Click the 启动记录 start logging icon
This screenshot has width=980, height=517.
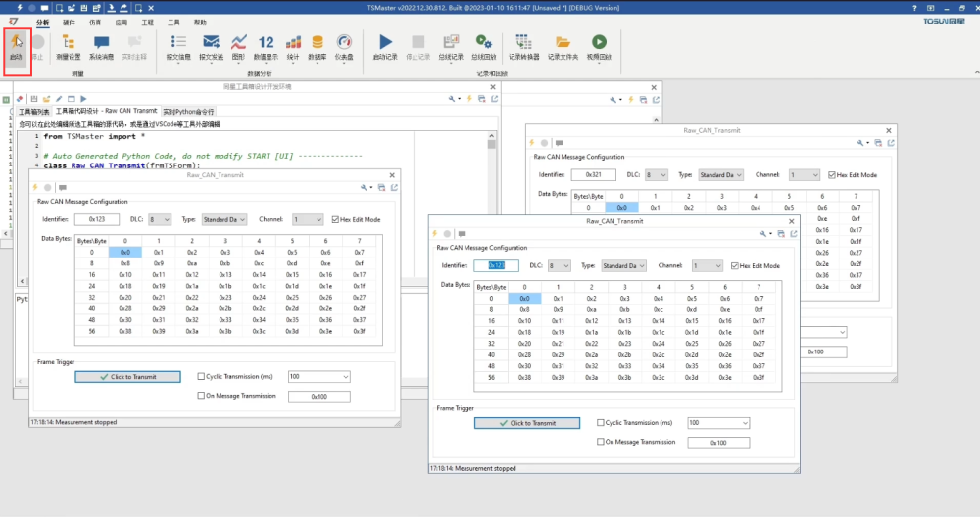386,43
